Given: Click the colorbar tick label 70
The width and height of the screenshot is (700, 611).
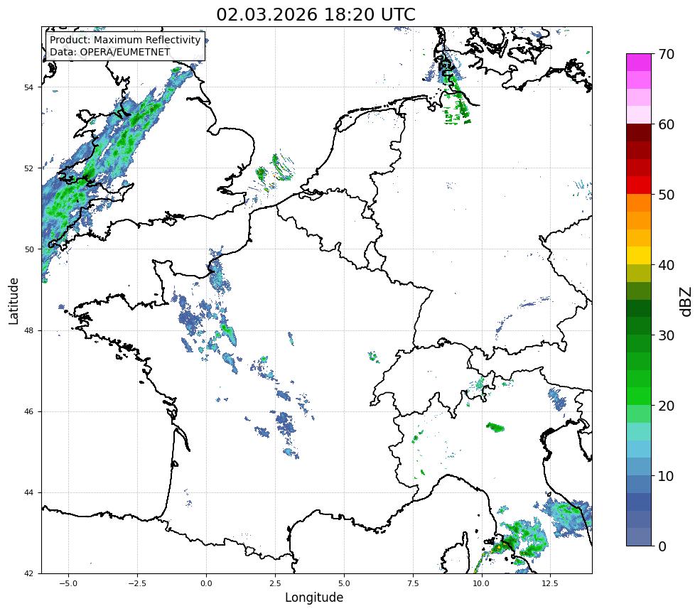Looking at the screenshot, I should (666, 54).
